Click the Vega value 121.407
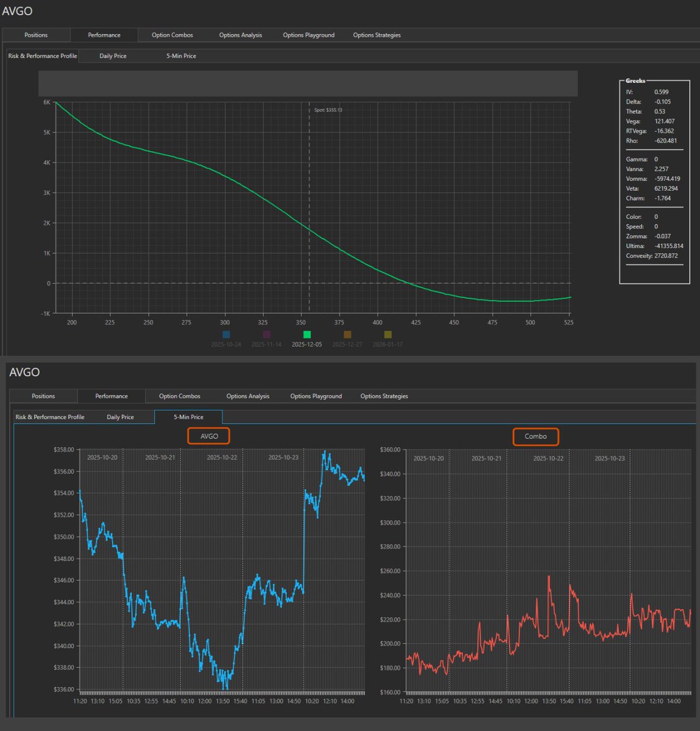 pos(665,121)
